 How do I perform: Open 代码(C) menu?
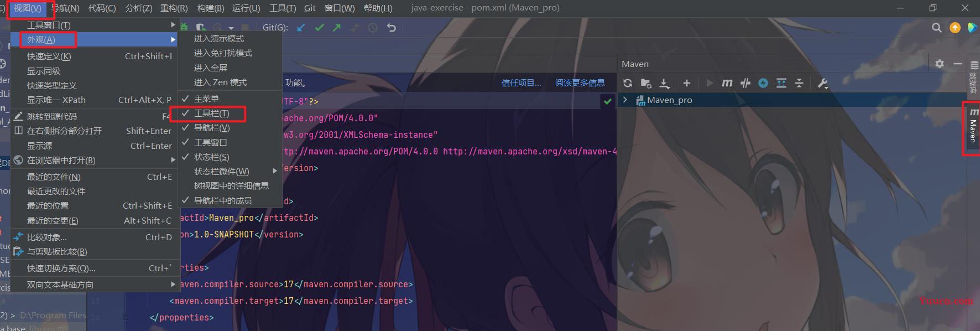click(102, 8)
